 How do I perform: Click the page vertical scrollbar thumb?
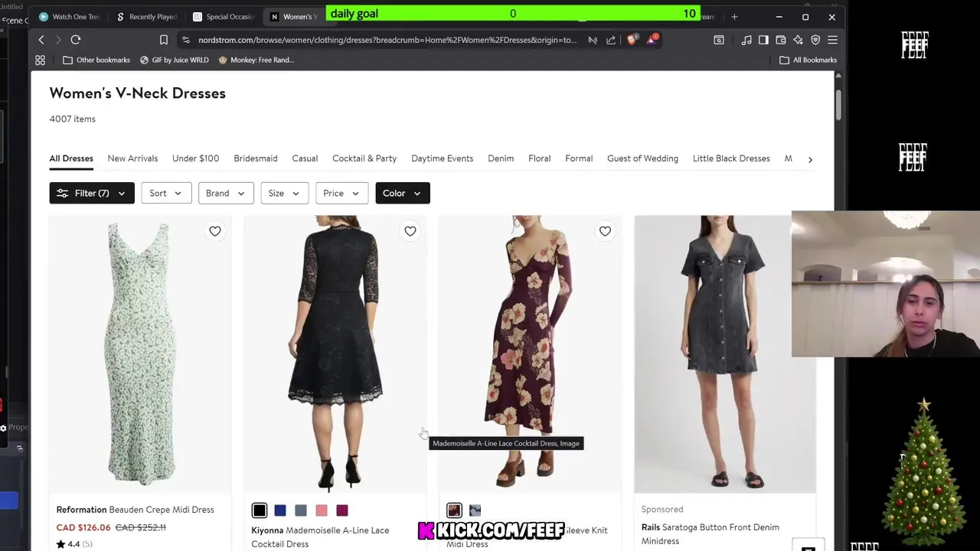pyautogui.click(x=838, y=104)
